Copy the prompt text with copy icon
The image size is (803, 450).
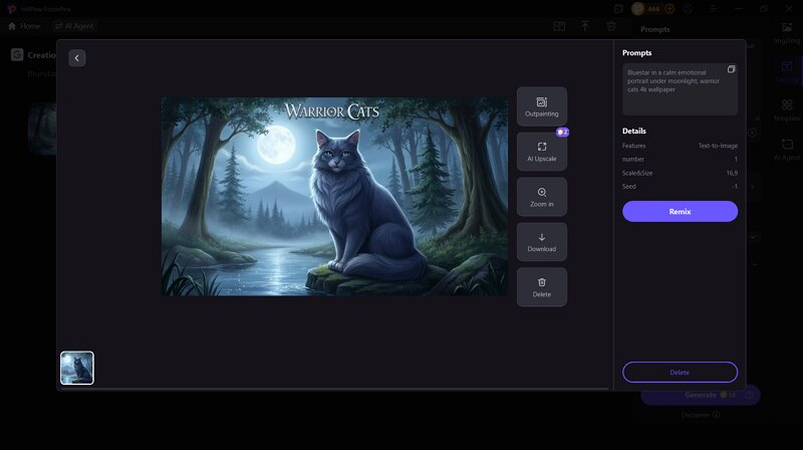pyautogui.click(x=731, y=69)
